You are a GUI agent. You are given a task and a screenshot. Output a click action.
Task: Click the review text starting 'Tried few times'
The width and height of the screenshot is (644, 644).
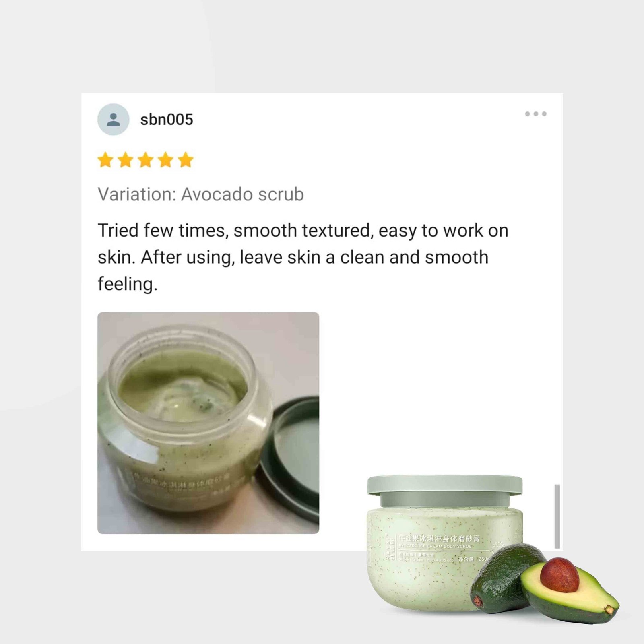click(x=303, y=257)
